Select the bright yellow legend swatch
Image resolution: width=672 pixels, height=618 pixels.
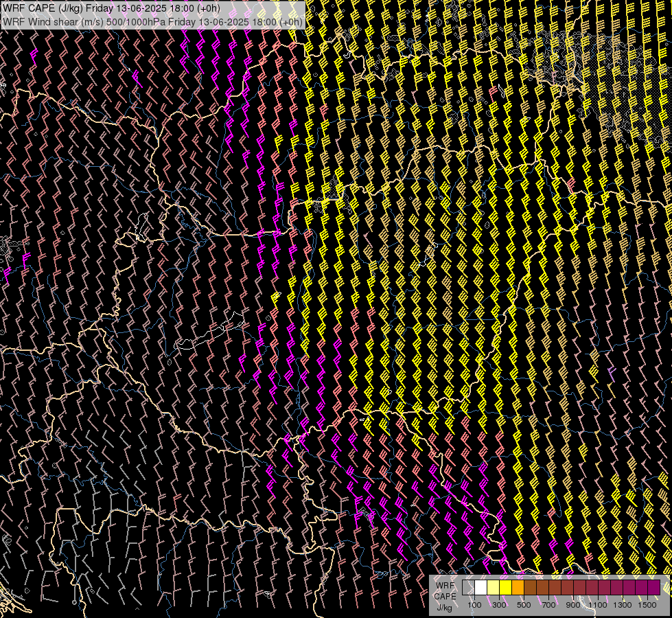pos(505,587)
